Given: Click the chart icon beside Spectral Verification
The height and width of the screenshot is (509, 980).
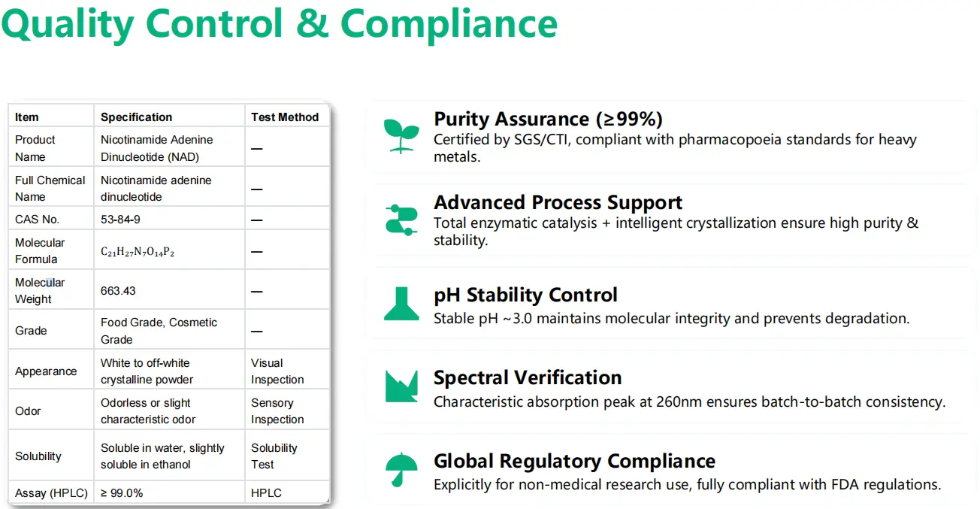Looking at the screenshot, I should click(401, 386).
